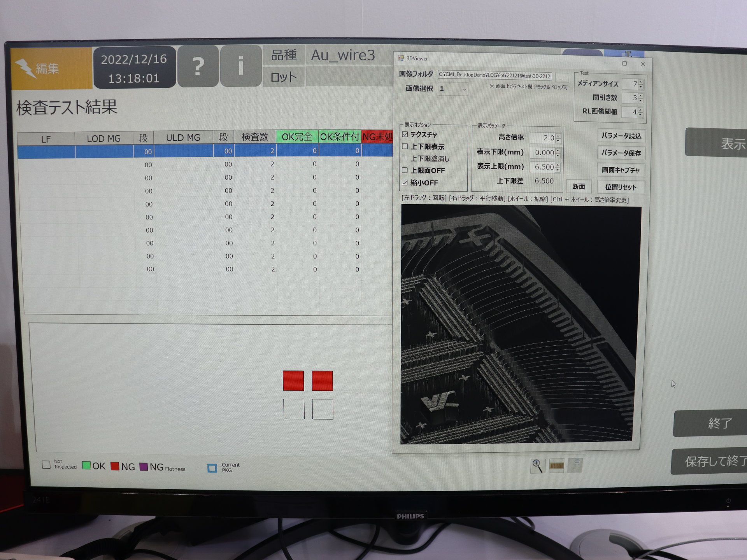Click the 品種 field showing Au_wire3
The height and width of the screenshot is (560, 747).
pyautogui.click(x=350, y=55)
